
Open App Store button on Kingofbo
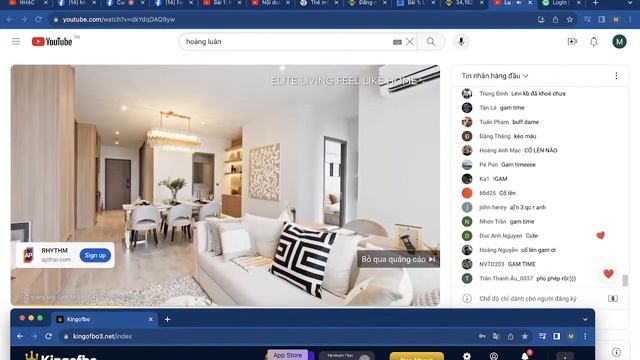287,355
